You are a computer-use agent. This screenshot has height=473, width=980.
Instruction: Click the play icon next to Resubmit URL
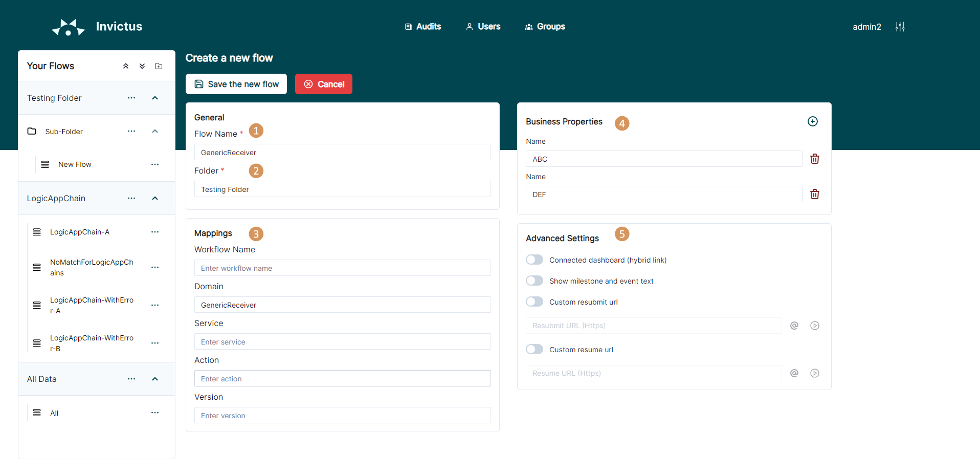(x=814, y=326)
